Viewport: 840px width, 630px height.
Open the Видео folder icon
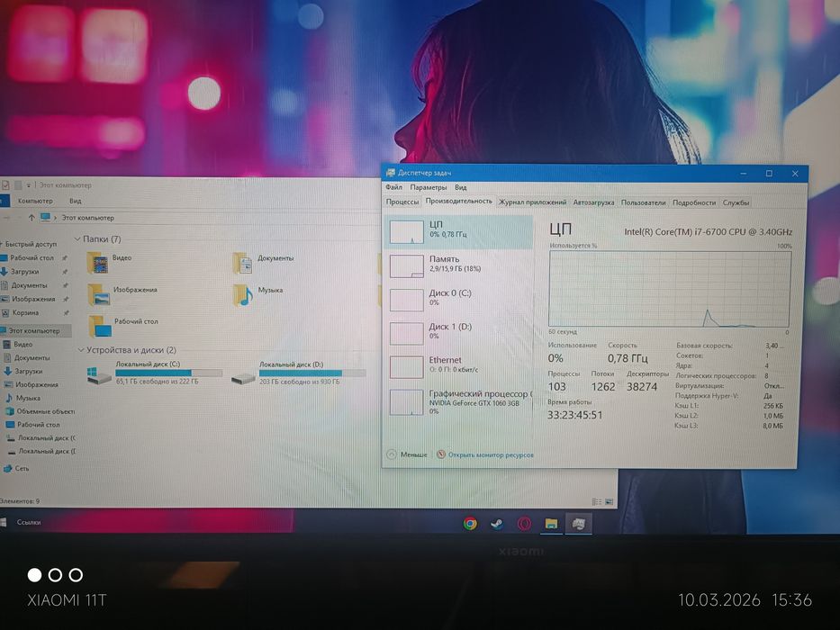coord(97,263)
